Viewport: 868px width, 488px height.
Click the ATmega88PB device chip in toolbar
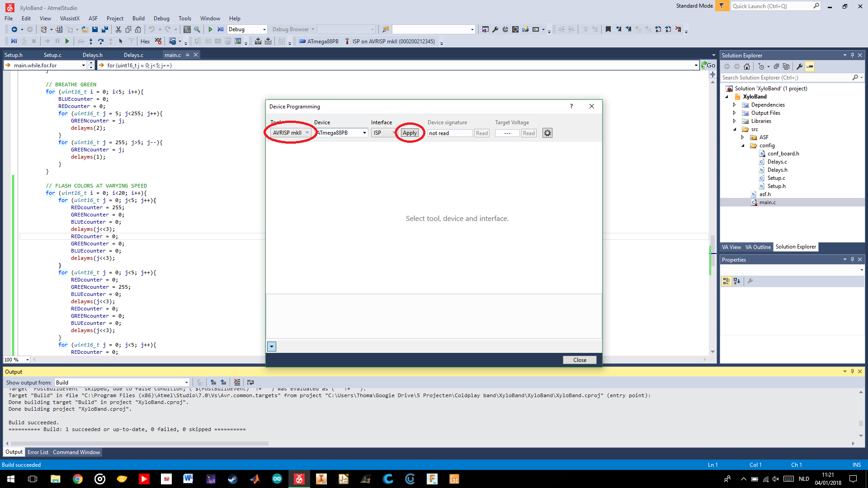point(319,41)
